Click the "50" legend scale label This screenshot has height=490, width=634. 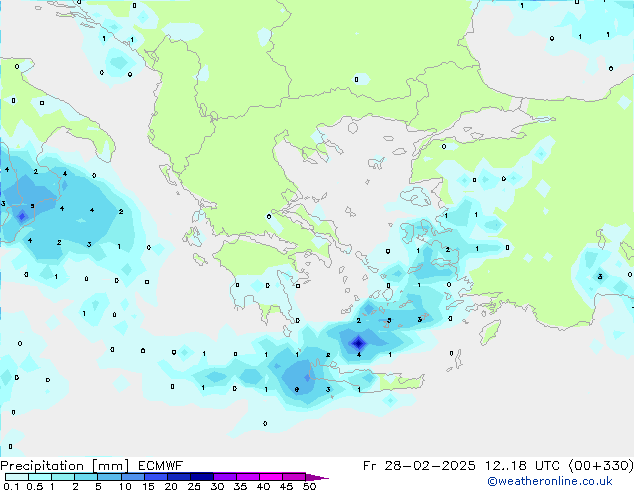(310, 486)
